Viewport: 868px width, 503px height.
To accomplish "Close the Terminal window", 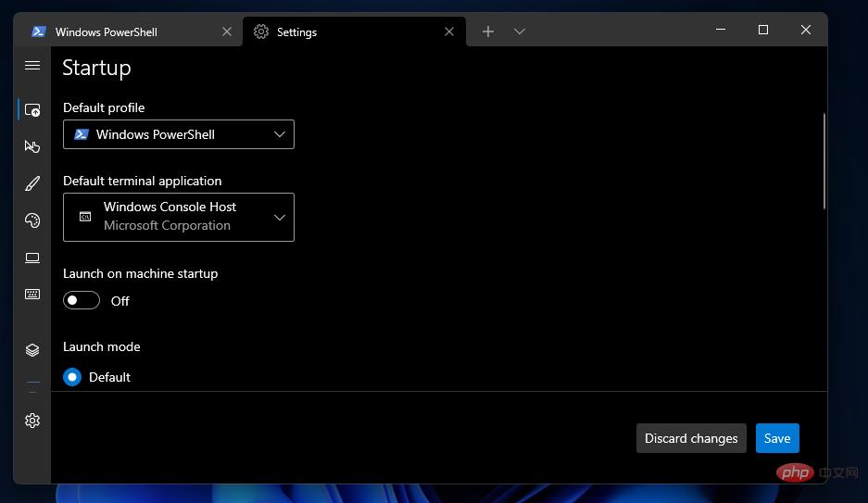I will [x=806, y=30].
